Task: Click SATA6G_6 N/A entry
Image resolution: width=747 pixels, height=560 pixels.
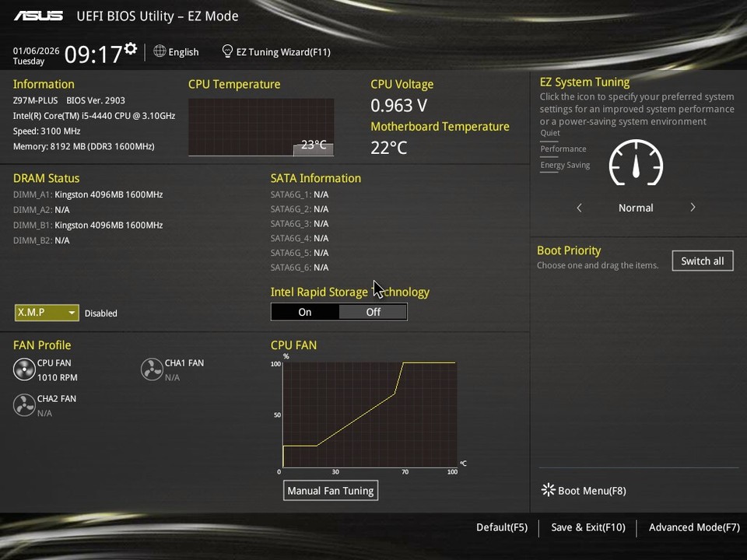Action: click(x=300, y=267)
